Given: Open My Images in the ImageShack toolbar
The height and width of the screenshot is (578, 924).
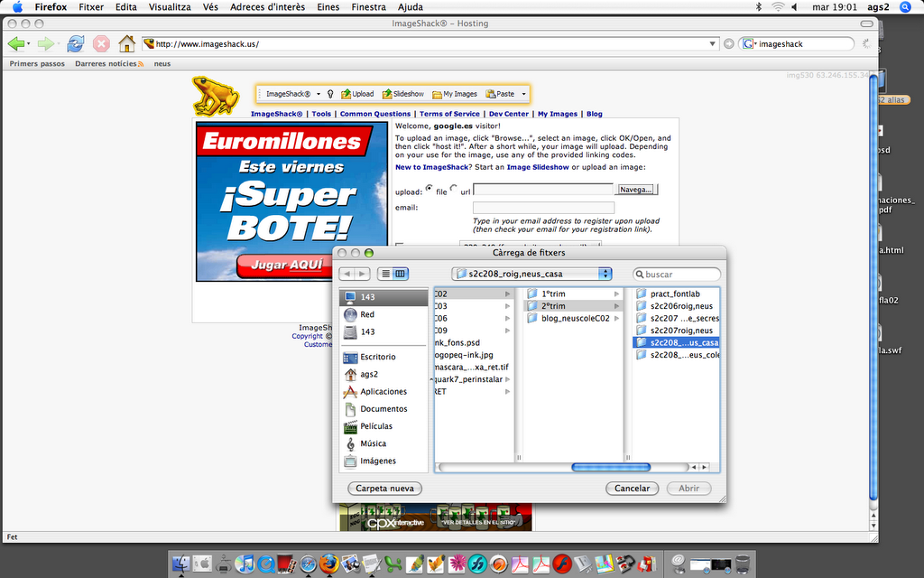Looking at the screenshot, I should [455, 94].
